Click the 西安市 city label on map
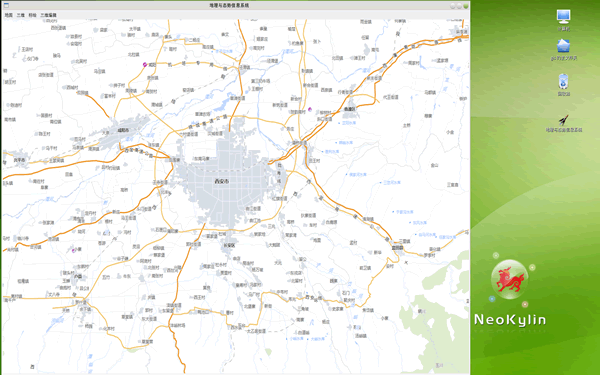 222,181
